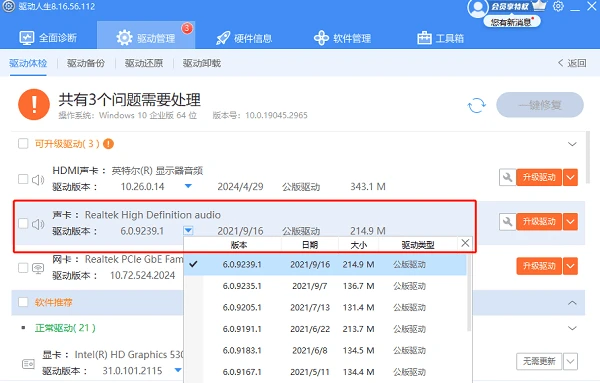Click the 版本 column header
The image size is (600, 383).
click(x=239, y=245)
